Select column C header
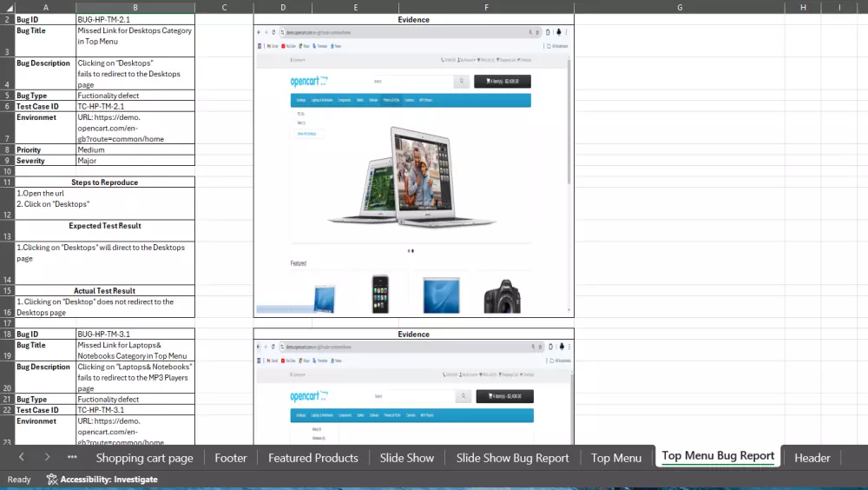Viewport: 868px width, 490px height. point(224,8)
